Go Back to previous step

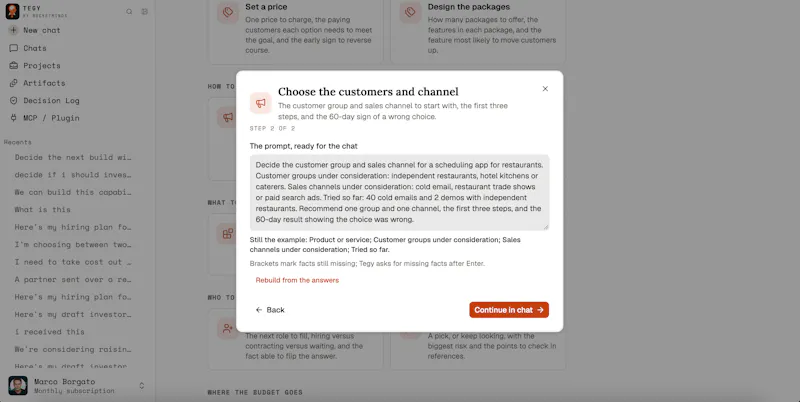tap(270, 310)
